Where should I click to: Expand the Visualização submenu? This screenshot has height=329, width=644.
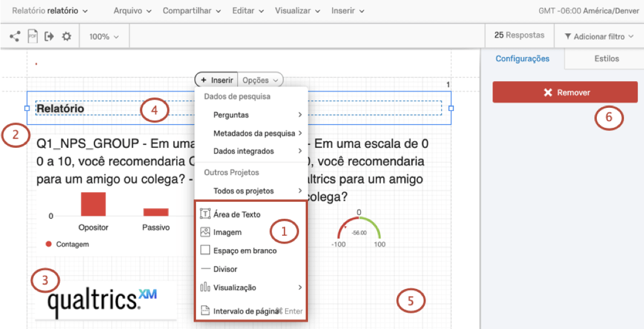point(251,287)
